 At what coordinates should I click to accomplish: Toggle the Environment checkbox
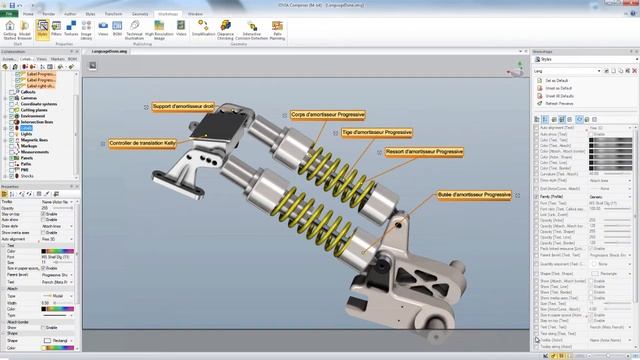coord(12,116)
